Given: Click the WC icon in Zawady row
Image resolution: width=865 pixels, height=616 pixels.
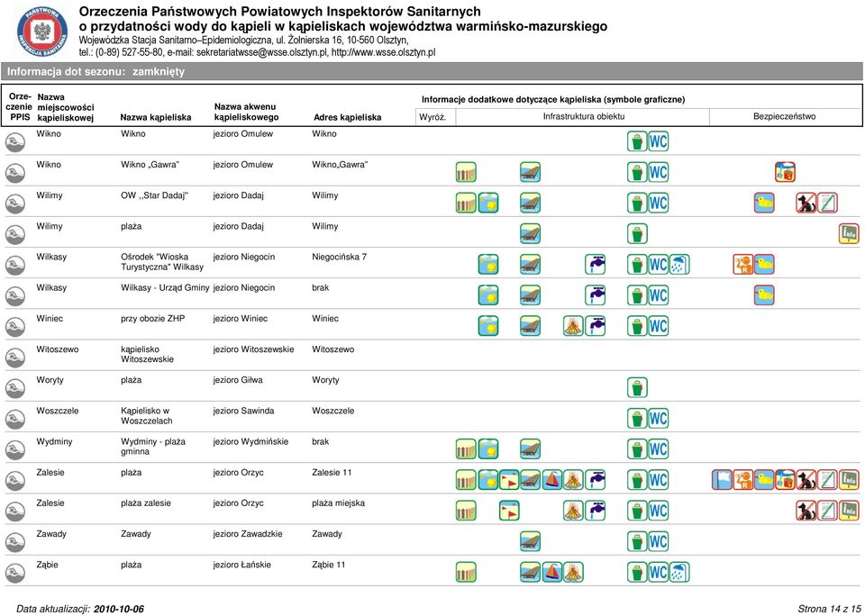Looking at the screenshot, I should [658, 541].
